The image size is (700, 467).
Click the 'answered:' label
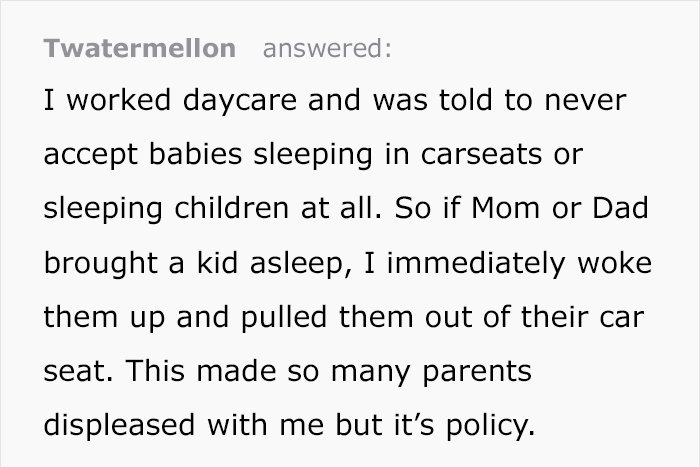(x=327, y=48)
